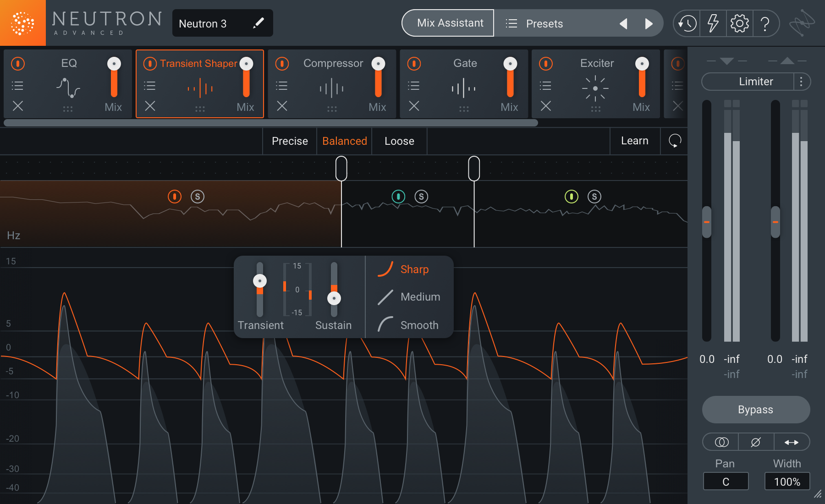Open the Gate module preset list icon

pos(413,86)
